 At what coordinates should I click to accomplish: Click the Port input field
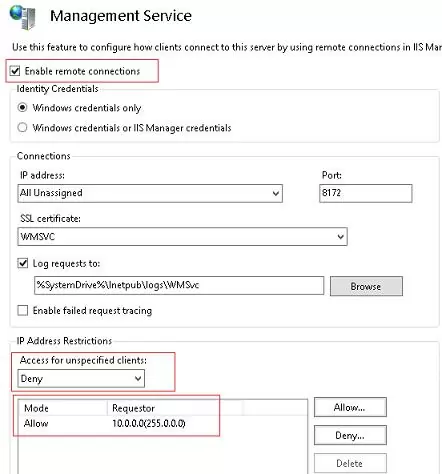(366, 193)
